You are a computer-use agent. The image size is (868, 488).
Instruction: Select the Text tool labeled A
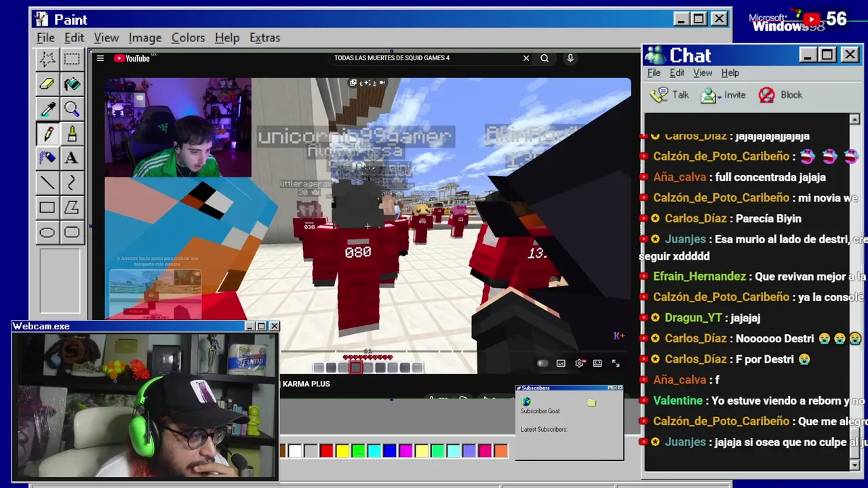(72, 158)
